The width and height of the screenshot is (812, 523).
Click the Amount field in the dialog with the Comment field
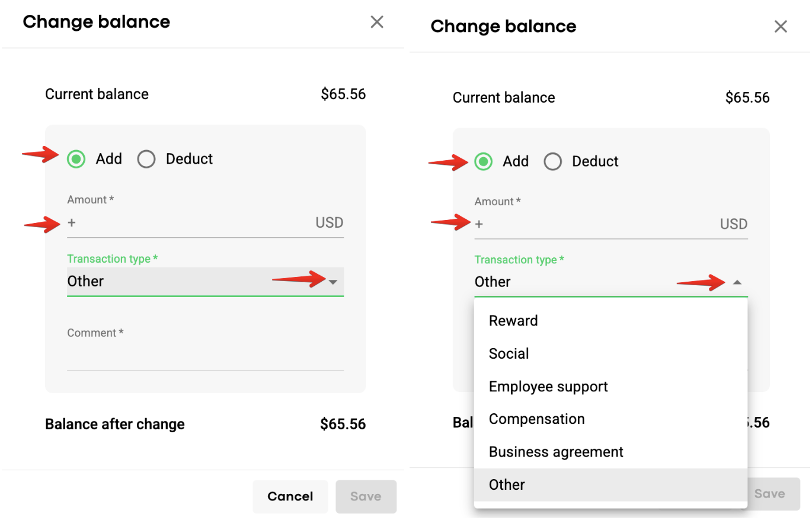pyautogui.click(x=190, y=224)
